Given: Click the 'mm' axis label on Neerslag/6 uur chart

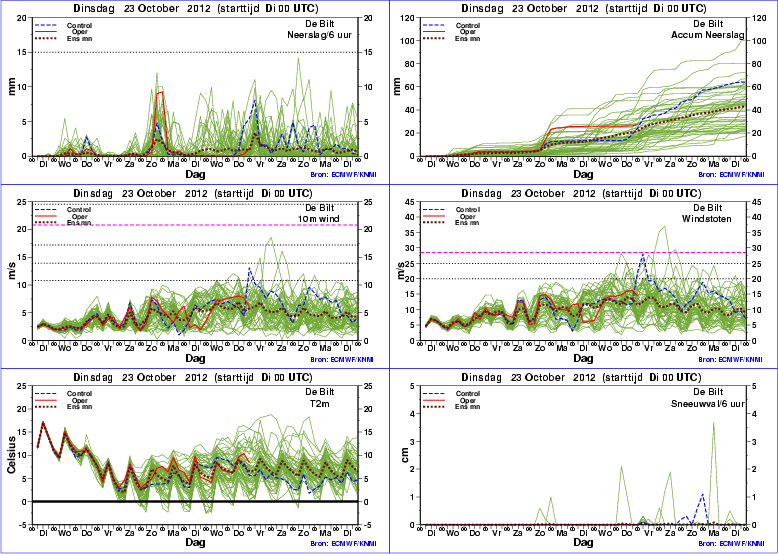Looking at the screenshot, I should [11, 87].
